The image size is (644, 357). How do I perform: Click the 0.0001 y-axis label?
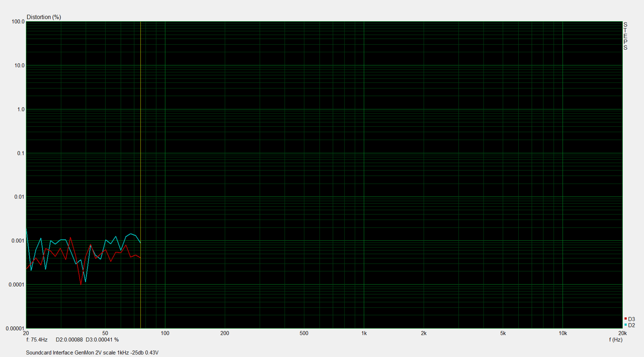pos(17,285)
